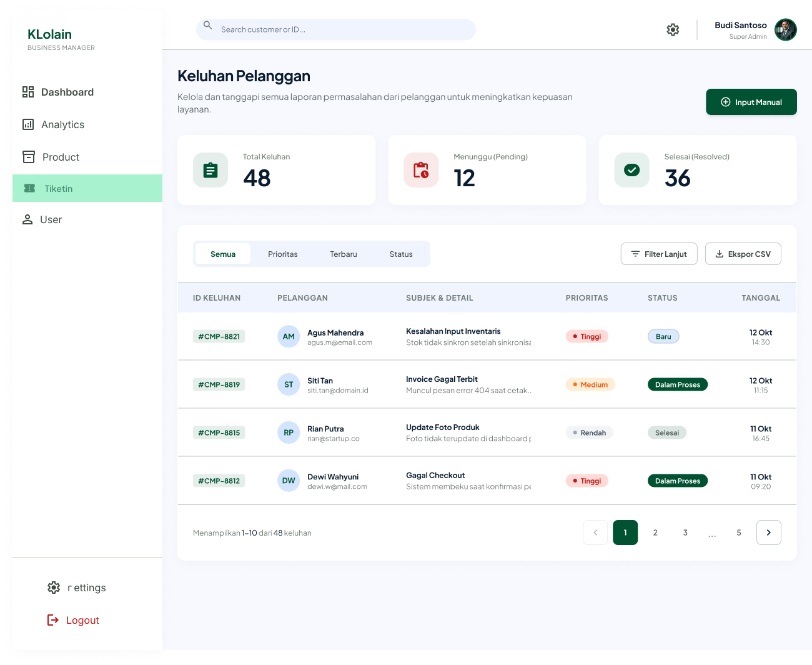Click the User person icon

27,219
